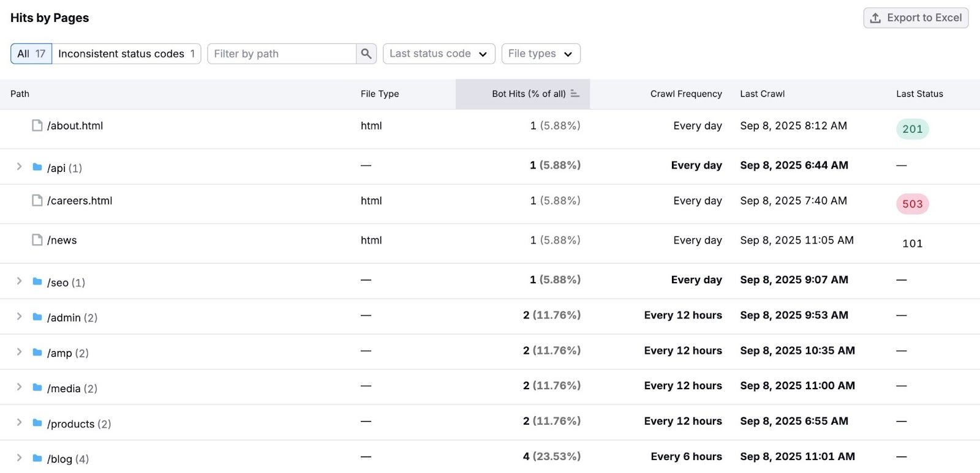Click Export to Excel button
This screenshot has width=980, height=473.
coord(916,18)
